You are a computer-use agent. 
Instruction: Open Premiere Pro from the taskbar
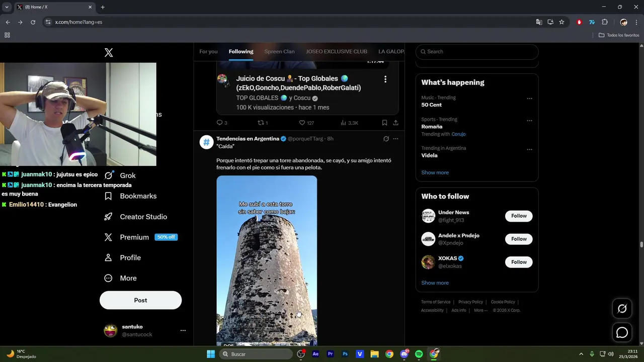point(330,354)
